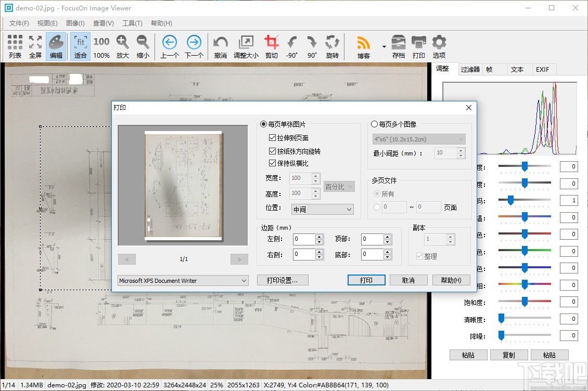Open the 位置 position dropdown showing 中间

[x=322, y=209]
